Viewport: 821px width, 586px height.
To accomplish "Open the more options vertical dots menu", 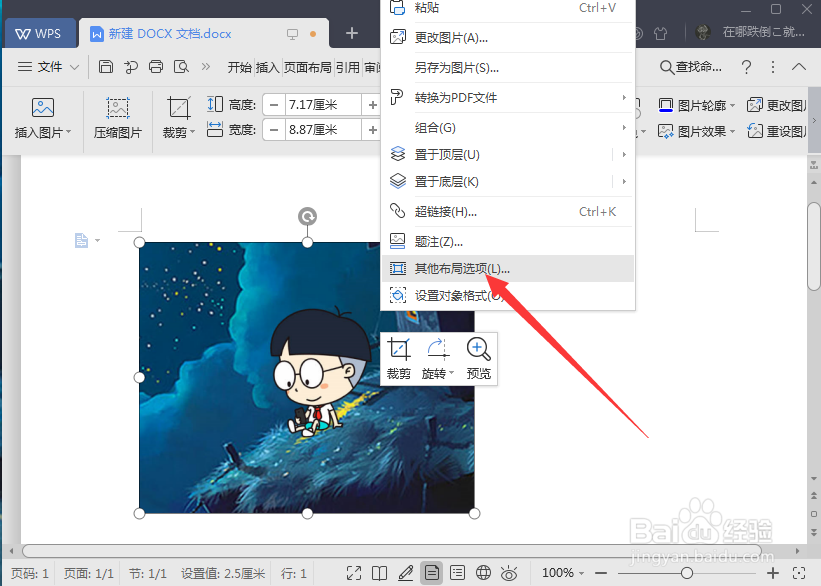I will pos(773,67).
